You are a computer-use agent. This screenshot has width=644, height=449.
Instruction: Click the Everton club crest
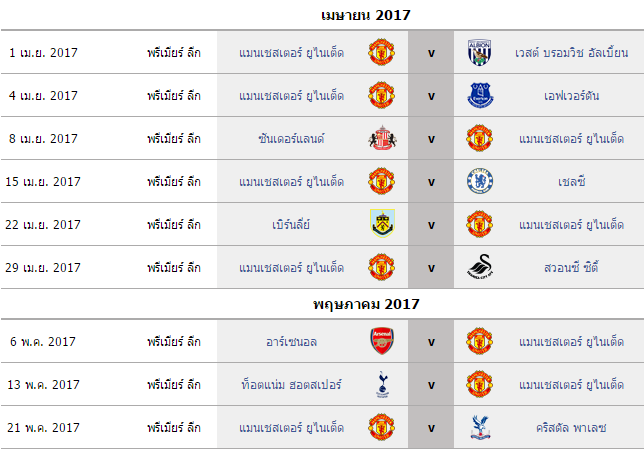pyautogui.click(x=480, y=95)
